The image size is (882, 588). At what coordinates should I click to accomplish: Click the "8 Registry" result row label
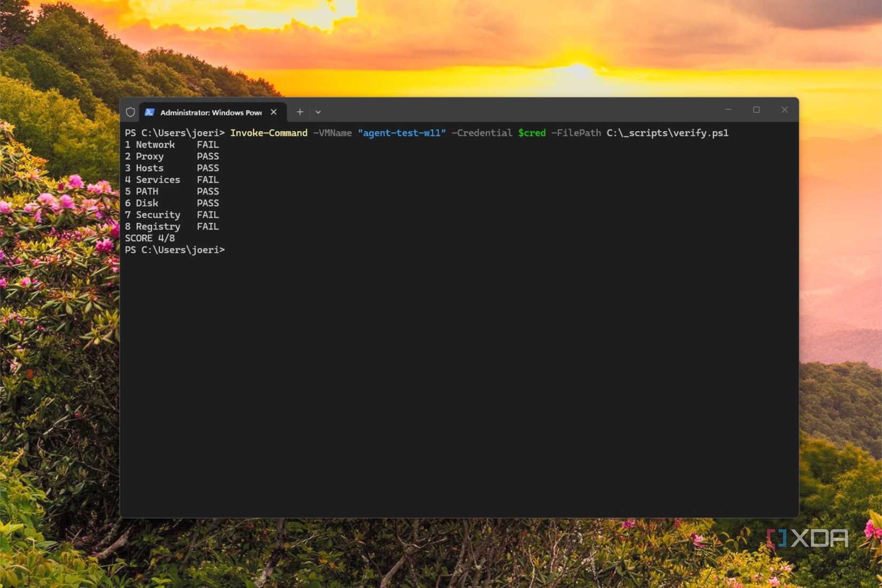153,227
